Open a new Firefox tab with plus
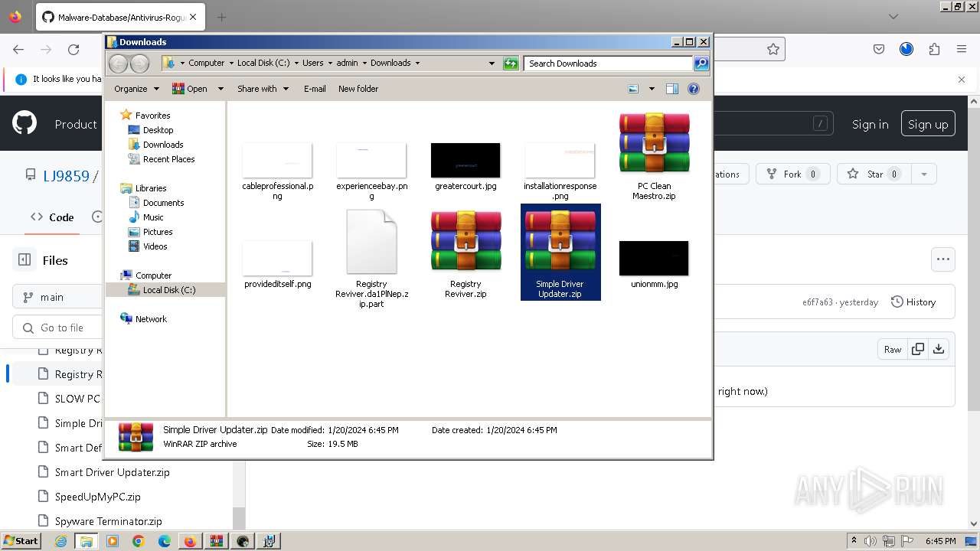 221,17
